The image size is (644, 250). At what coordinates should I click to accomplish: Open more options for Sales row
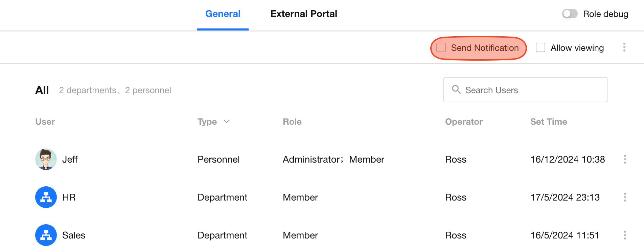625,235
